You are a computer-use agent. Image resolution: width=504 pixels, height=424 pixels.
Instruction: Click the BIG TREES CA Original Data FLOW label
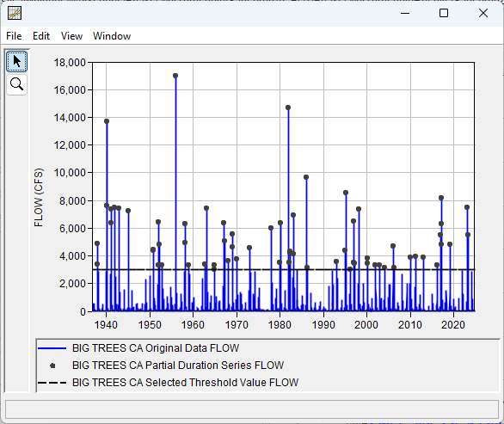[x=156, y=348]
